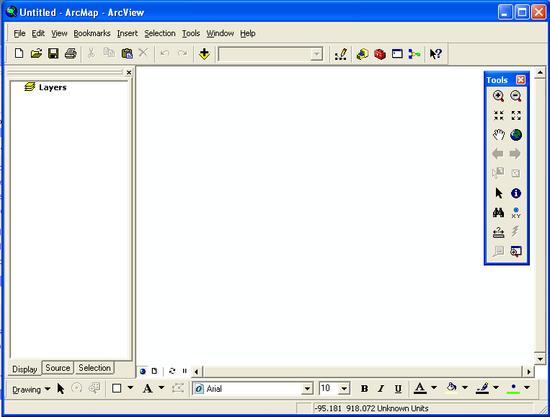The height and width of the screenshot is (417, 550).
Task: Switch to Layout View
Action: click(154, 371)
